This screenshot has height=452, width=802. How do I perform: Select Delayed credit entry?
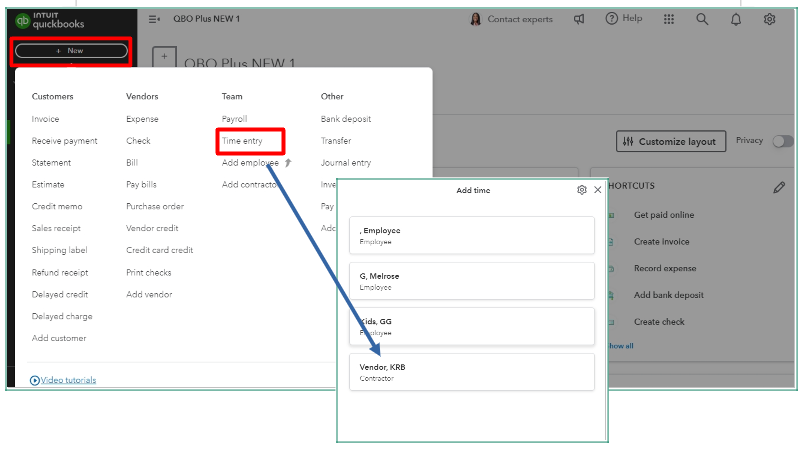point(60,295)
